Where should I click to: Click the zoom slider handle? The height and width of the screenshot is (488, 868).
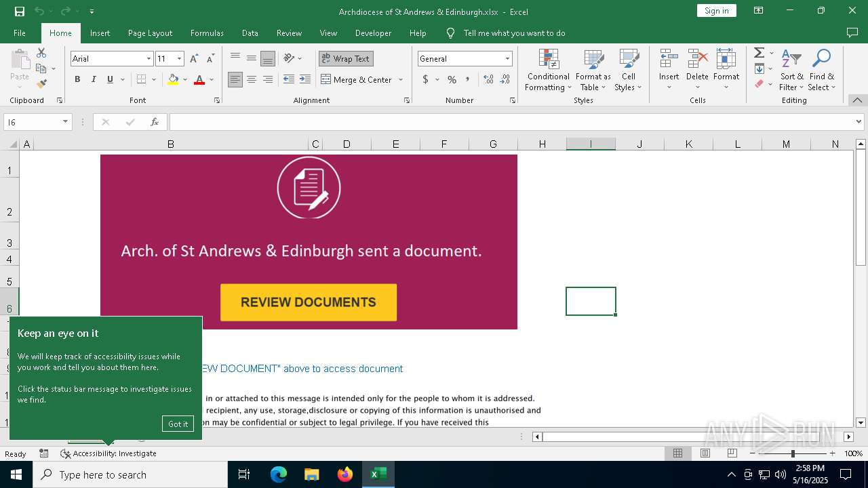point(793,453)
